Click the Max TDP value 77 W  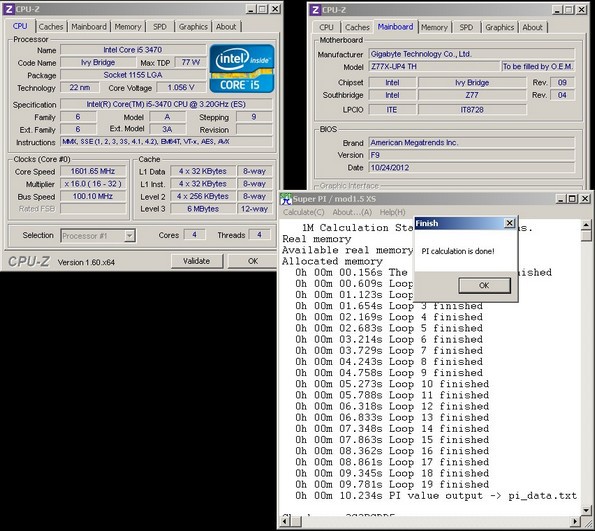[x=190, y=62]
